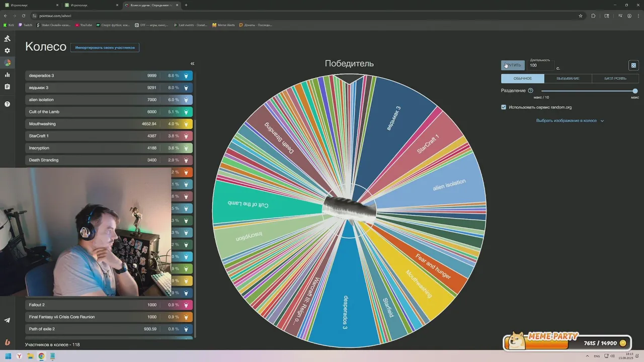Click the MEME PARTY progress widget
The width and height of the screenshot is (644, 362).
568,341
